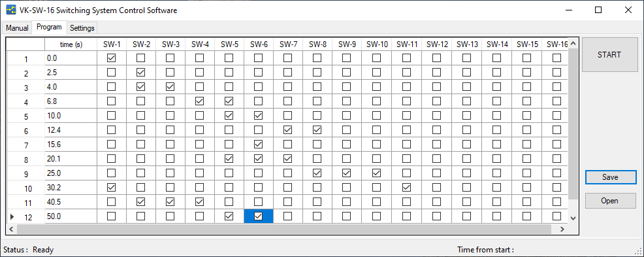Image resolution: width=644 pixels, height=257 pixels.
Task: Minimize the VK-SW-16 window
Action: [x=569, y=10]
